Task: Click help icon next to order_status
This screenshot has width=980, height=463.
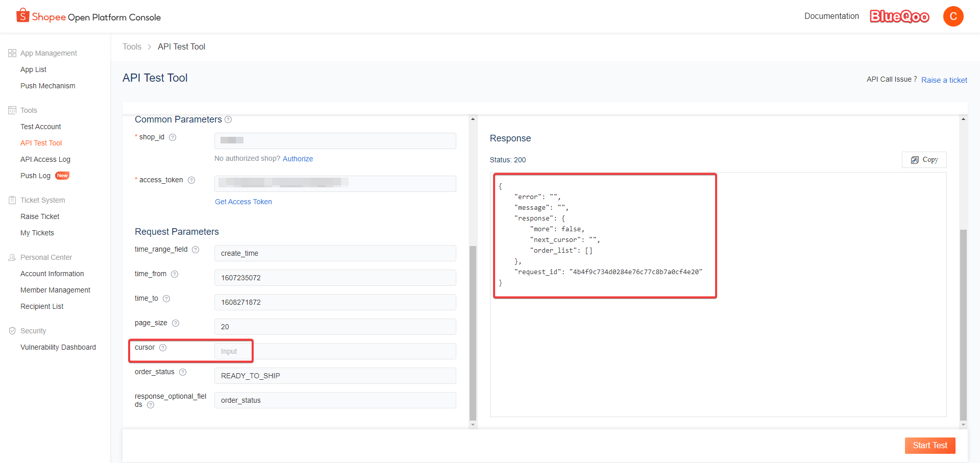Action: (x=183, y=372)
